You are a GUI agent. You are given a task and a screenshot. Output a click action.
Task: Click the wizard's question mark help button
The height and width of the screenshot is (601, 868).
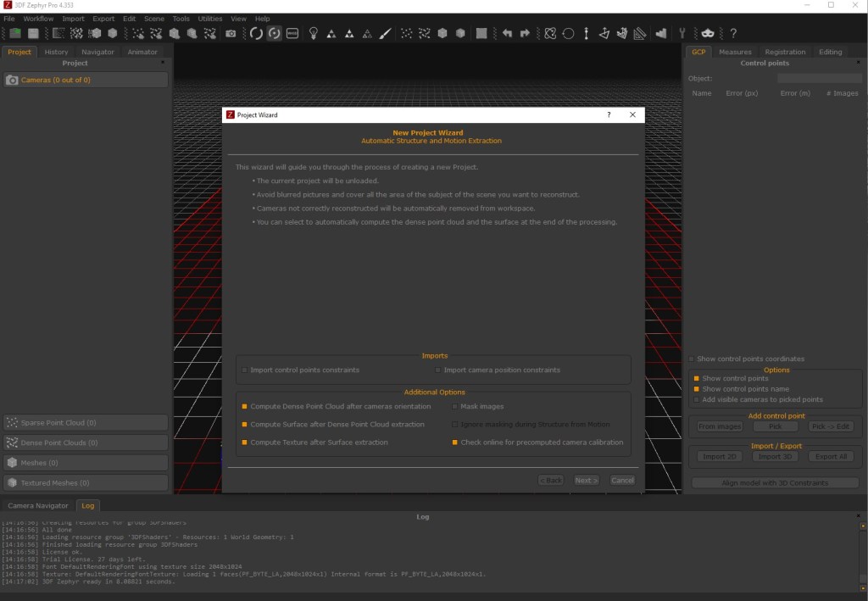(609, 114)
